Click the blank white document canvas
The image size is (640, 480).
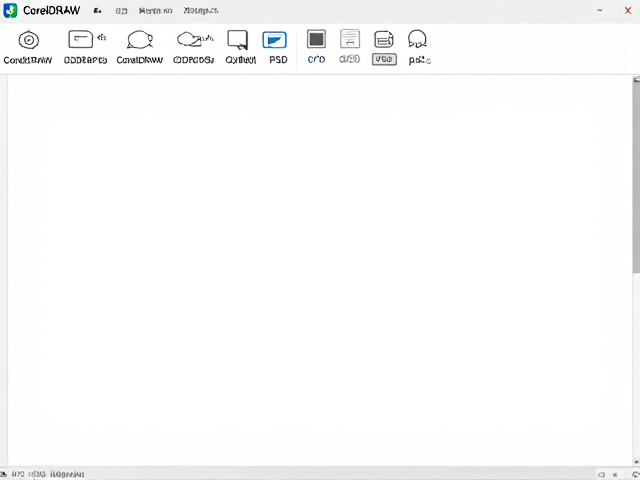320,269
